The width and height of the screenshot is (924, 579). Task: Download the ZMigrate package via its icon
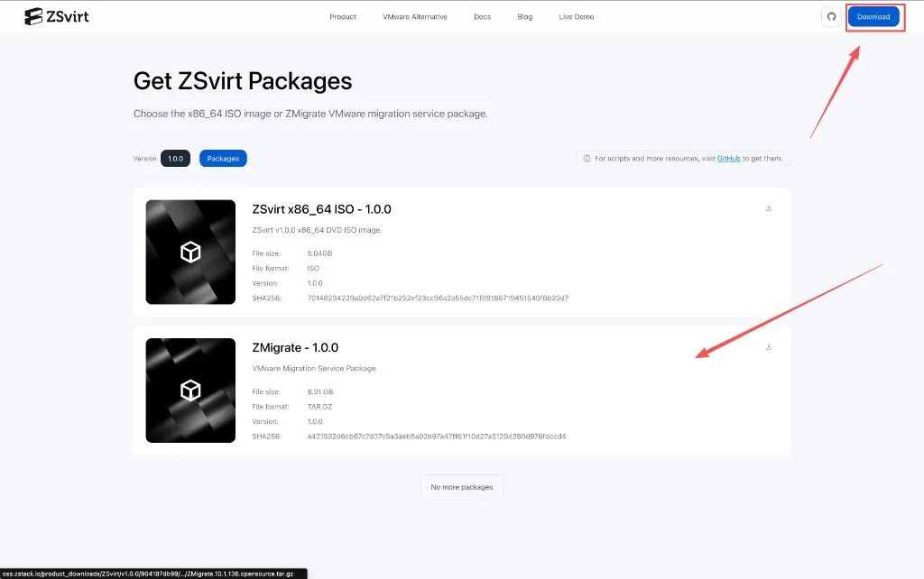[769, 346]
